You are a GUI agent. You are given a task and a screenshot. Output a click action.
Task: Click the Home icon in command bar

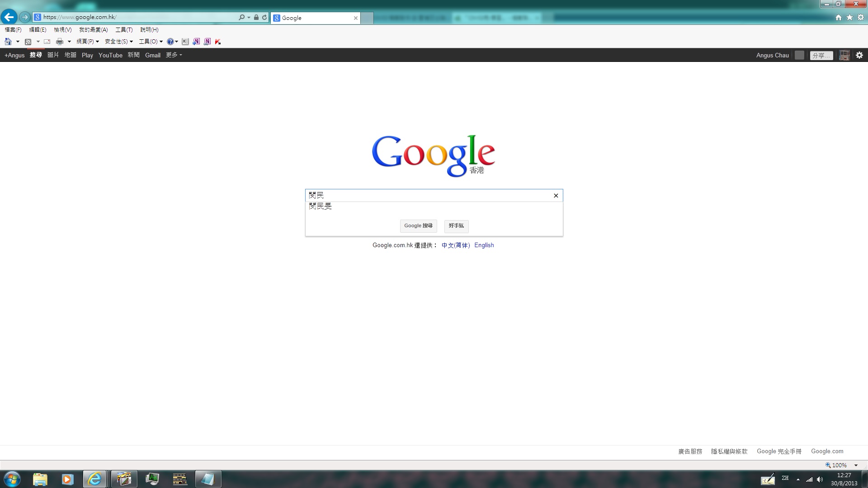click(8, 42)
